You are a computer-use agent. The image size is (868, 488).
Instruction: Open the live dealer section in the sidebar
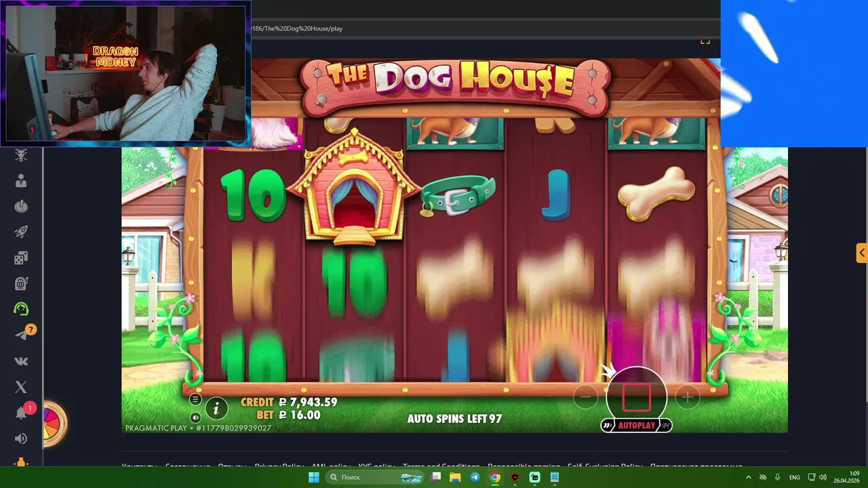[21, 181]
